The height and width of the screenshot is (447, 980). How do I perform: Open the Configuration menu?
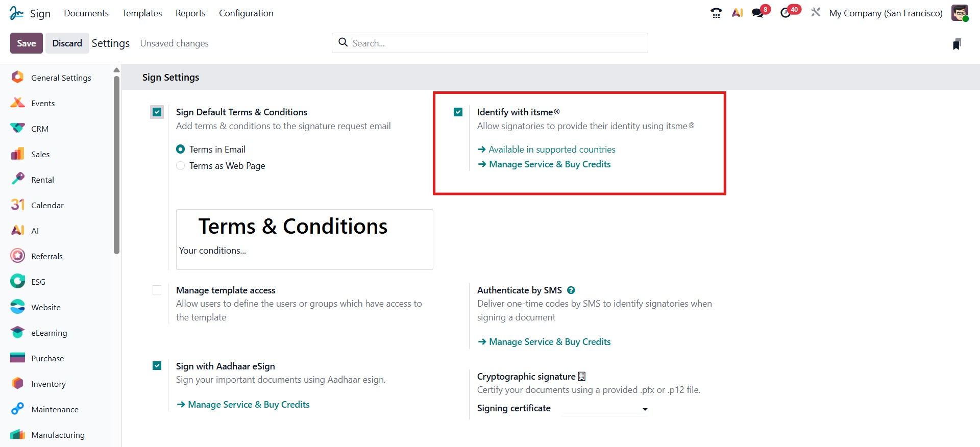tap(246, 13)
